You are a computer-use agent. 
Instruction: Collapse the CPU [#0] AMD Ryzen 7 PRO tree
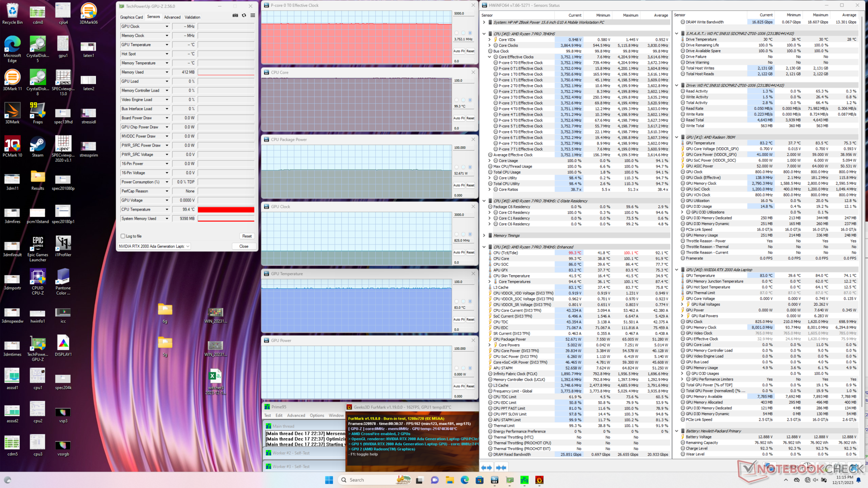pyautogui.click(x=484, y=33)
